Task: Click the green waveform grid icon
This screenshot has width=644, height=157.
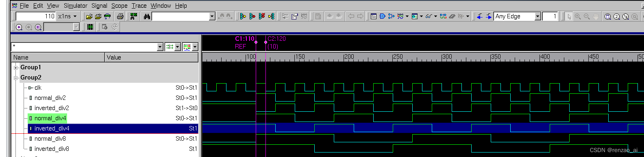Action: (x=90, y=27)
